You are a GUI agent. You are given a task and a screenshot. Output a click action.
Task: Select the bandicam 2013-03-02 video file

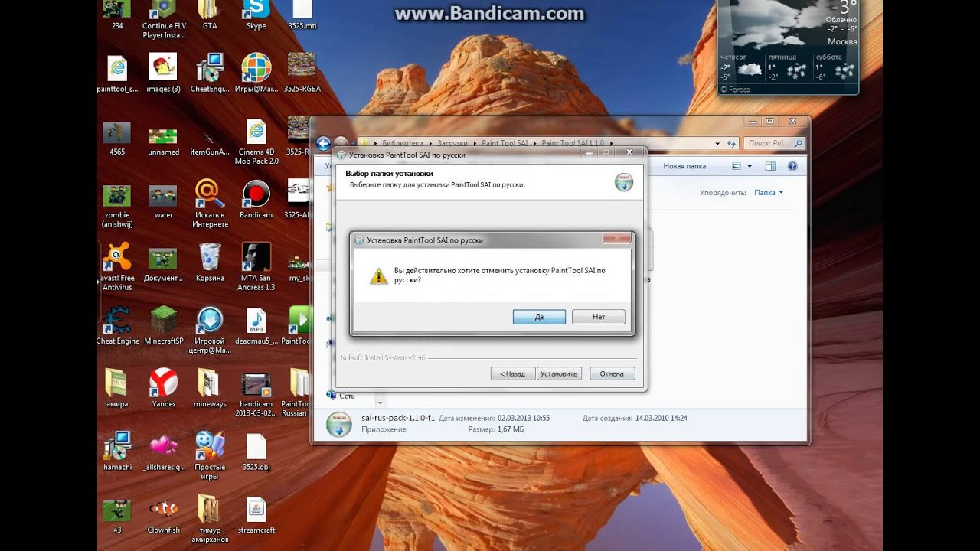coord(256,393)
